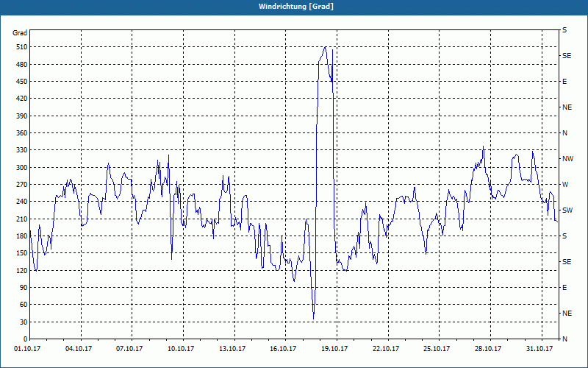588x368 pixels.
Task: Select the 04.10.17 date label
Action: (x=79, y=349)
